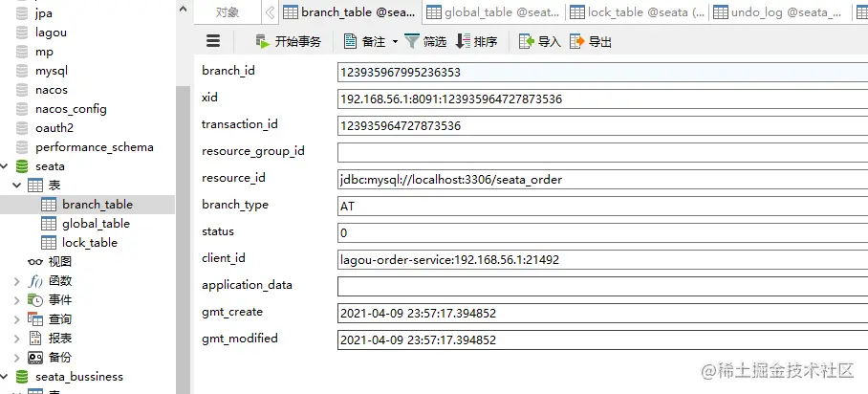
Task: Click the transaction_id value field
Action: coord(602,126)
